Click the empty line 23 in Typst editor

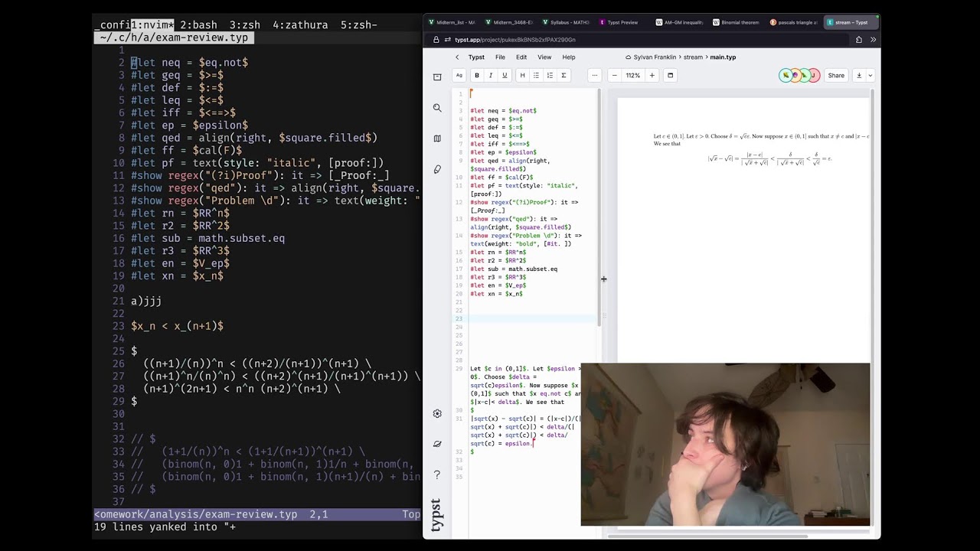(533, 318)
